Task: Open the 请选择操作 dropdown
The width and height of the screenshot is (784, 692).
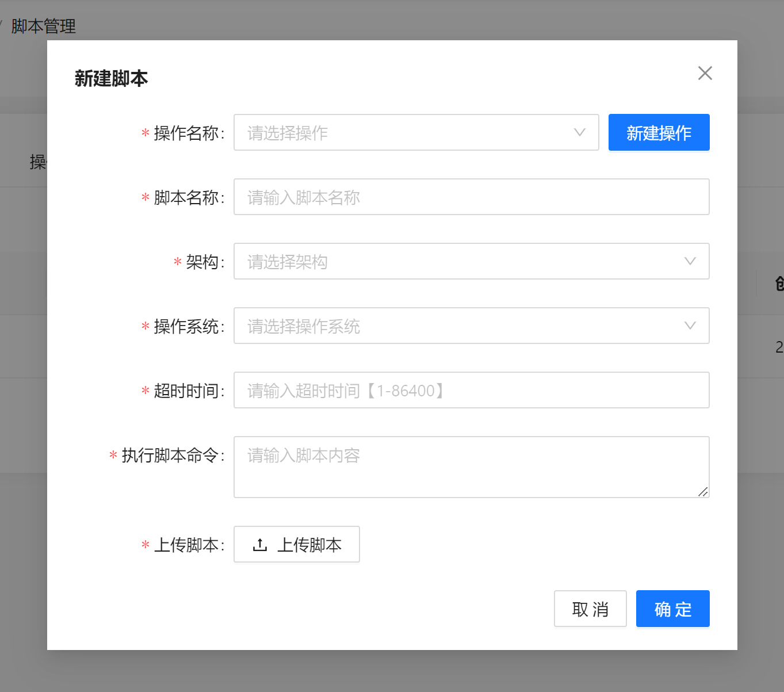Action: pos(403,133)
